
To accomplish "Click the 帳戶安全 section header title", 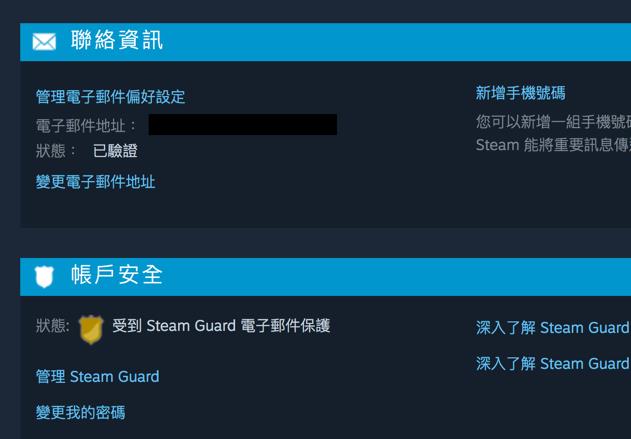I will tap(117, 275).
